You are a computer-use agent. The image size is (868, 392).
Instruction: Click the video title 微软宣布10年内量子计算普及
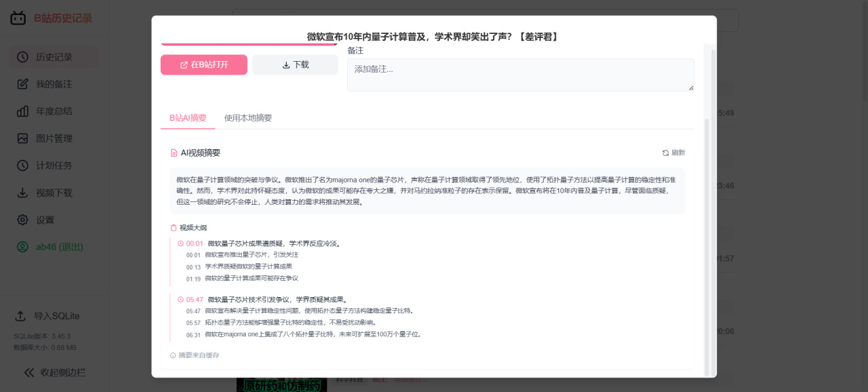433,37
